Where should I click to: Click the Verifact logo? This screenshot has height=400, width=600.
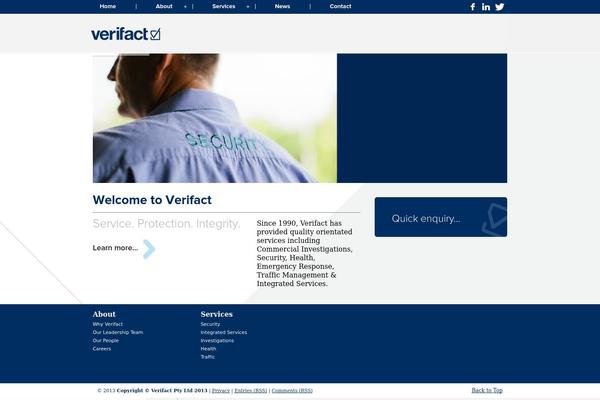pos(126,34)
